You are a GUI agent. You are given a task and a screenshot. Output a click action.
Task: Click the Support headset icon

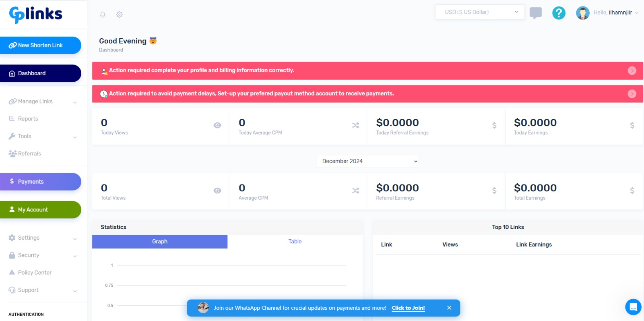tap(12, 290)
